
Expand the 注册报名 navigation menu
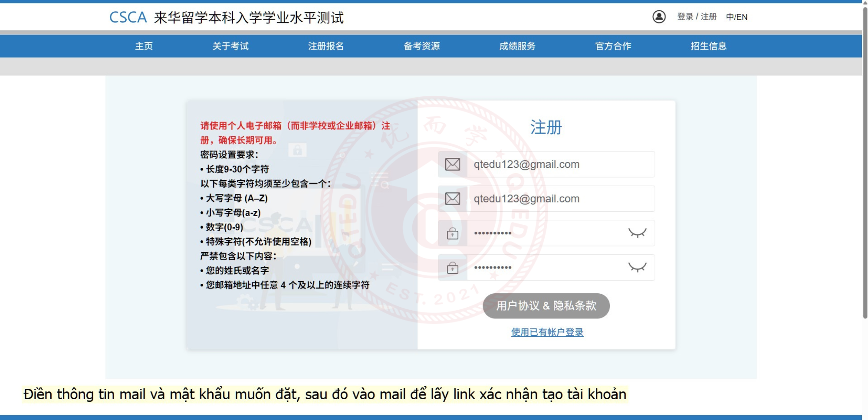pos(326,46)
